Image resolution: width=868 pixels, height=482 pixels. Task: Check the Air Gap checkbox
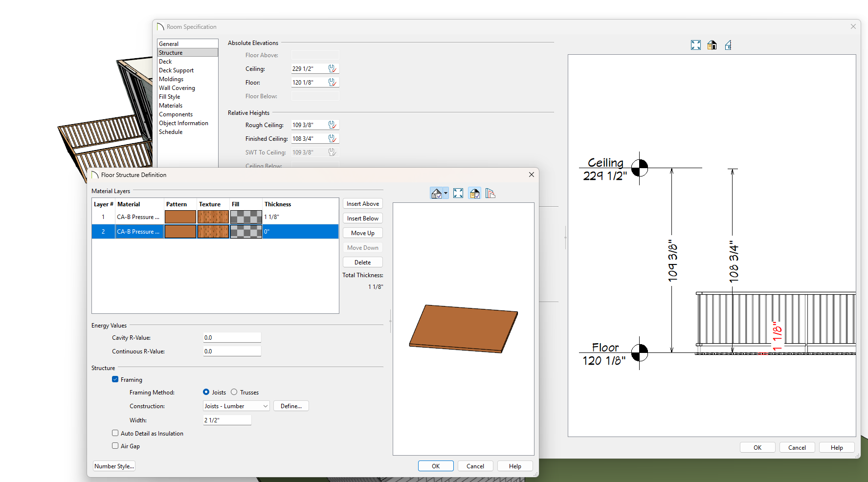pyautogui.click(x=115, y=446)
